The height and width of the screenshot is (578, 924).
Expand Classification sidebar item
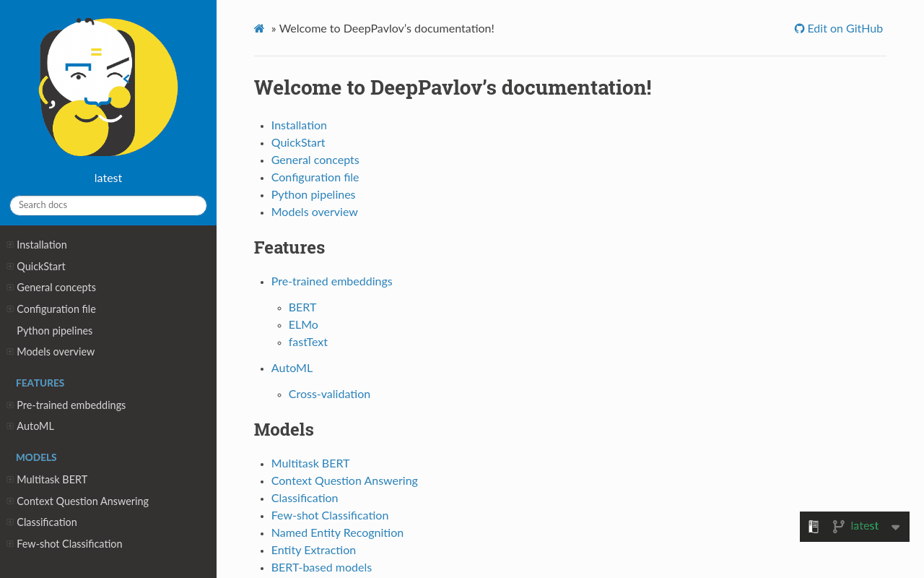tap(10, 522)
